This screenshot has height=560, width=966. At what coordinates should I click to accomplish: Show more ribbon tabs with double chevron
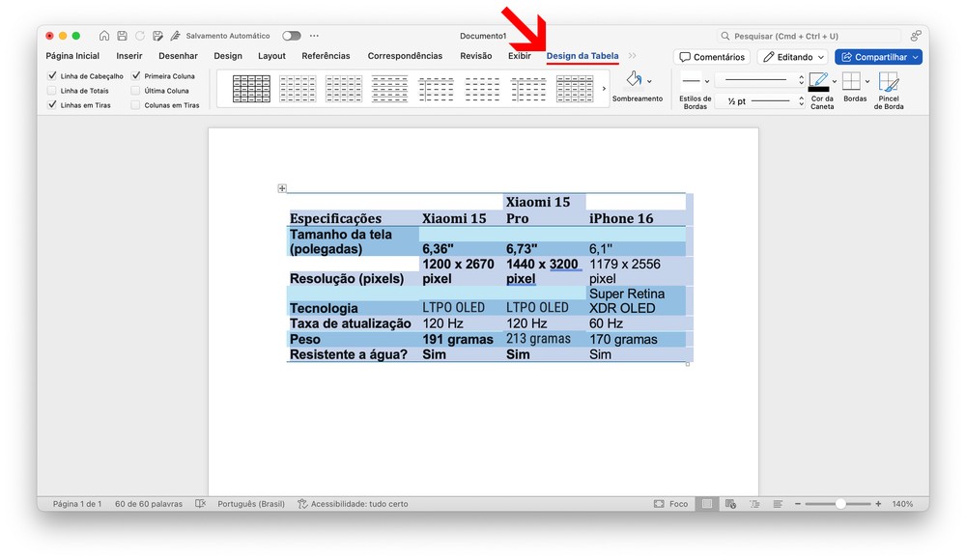[632, 55]
